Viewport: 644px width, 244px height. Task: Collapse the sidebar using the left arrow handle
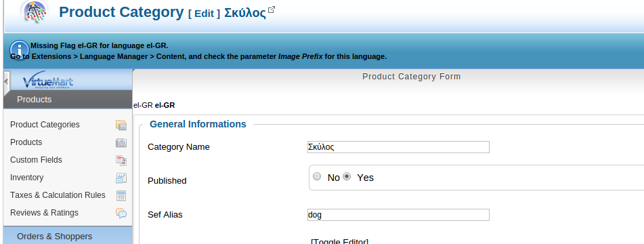(x=6, y=81)
